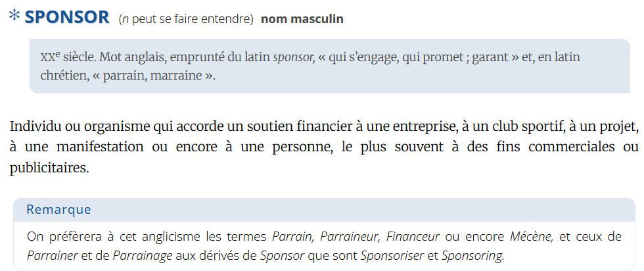Click the word 'publicitaires' ending the definition
The image size is (644, 271).
[48, 168]
